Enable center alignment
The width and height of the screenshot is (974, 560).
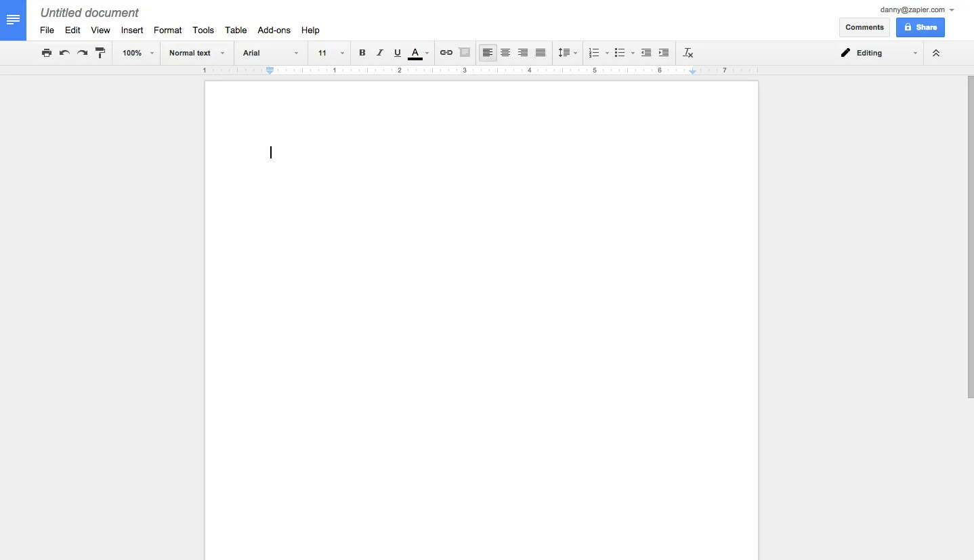(505, 53)
